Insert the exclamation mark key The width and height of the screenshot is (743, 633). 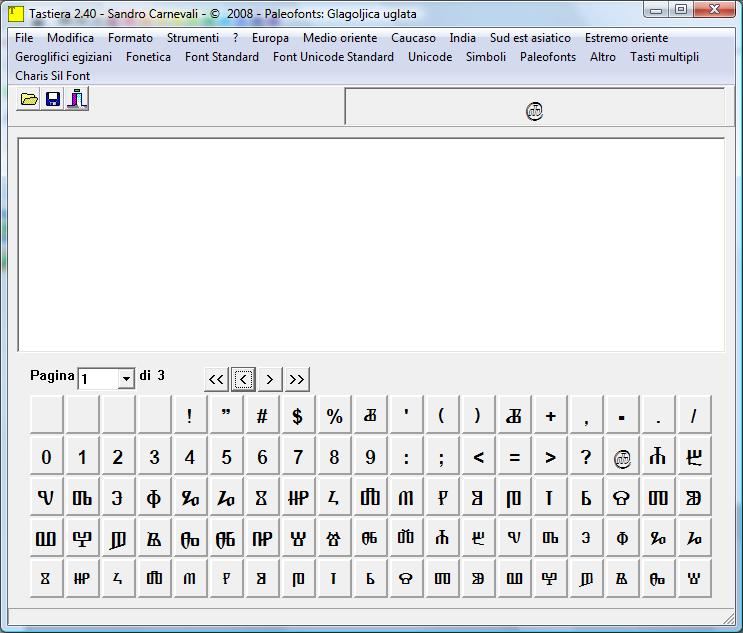(x=190, y=415)
